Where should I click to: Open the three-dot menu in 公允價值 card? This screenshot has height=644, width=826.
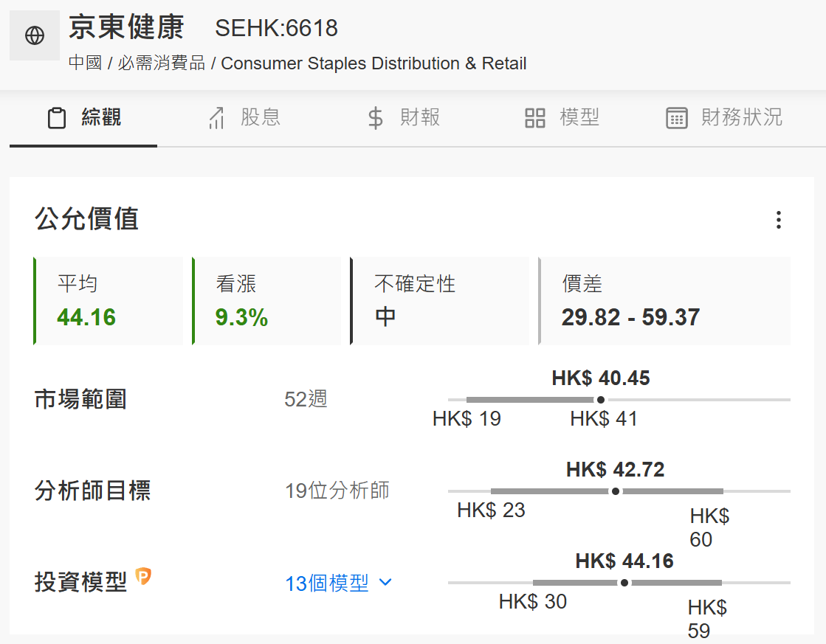pos(778,220)
